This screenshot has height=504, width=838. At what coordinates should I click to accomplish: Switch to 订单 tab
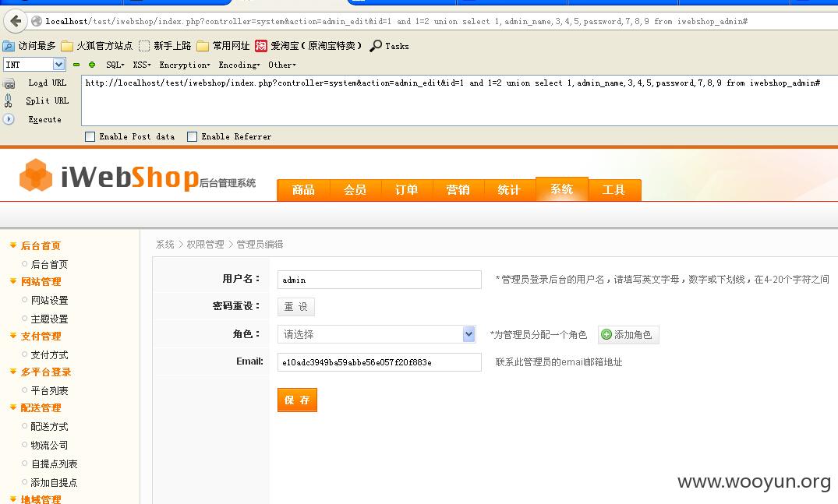pyautogui.click(x=406, y=190)
